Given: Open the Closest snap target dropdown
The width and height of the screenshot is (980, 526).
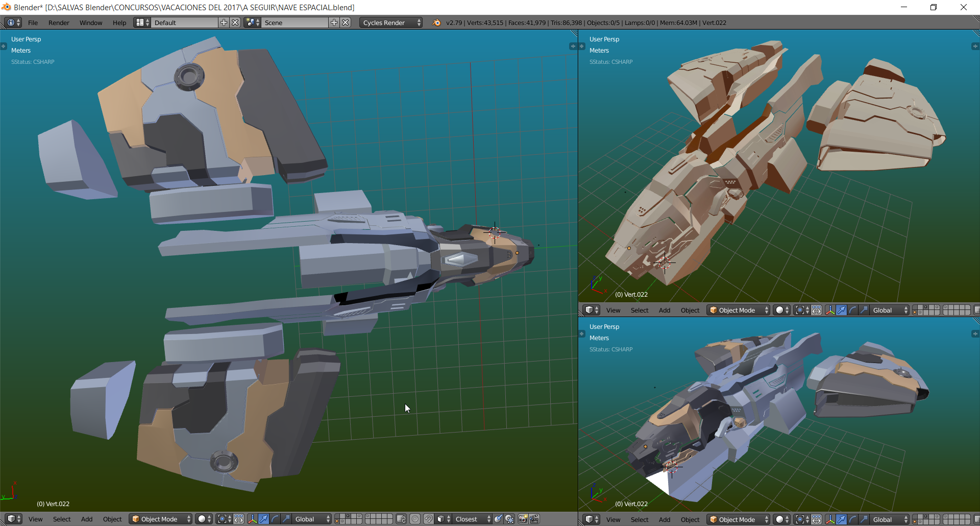Looking at the screenshot, I should click(x=473, y=519).
